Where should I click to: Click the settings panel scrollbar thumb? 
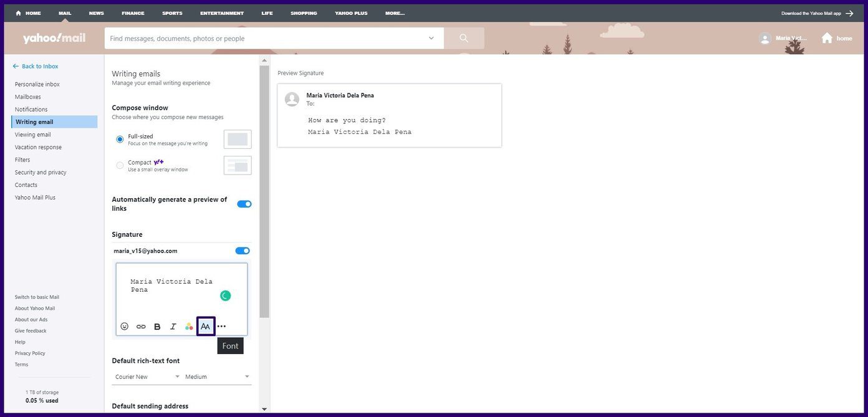coord(264,192)
